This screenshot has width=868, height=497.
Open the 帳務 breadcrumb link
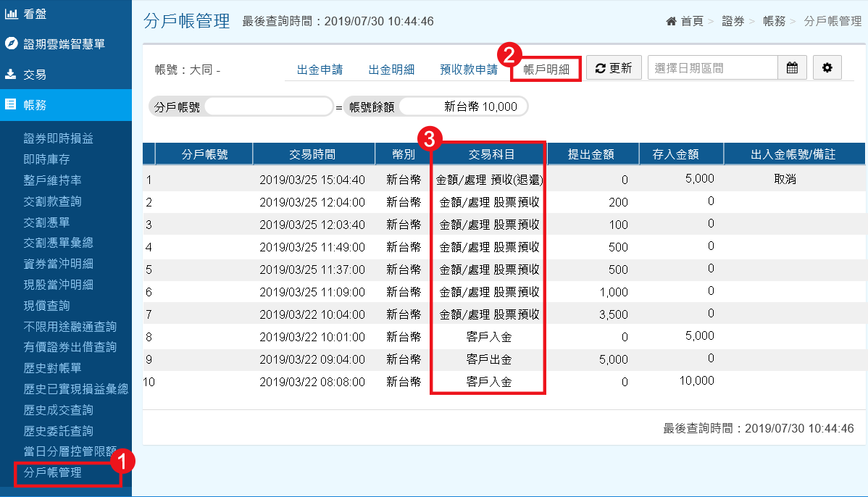tap(775, 21)
